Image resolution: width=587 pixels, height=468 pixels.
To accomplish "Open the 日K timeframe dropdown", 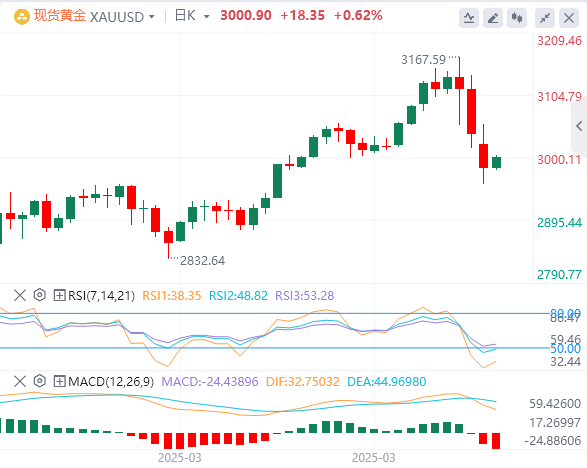I will [206, 17].
